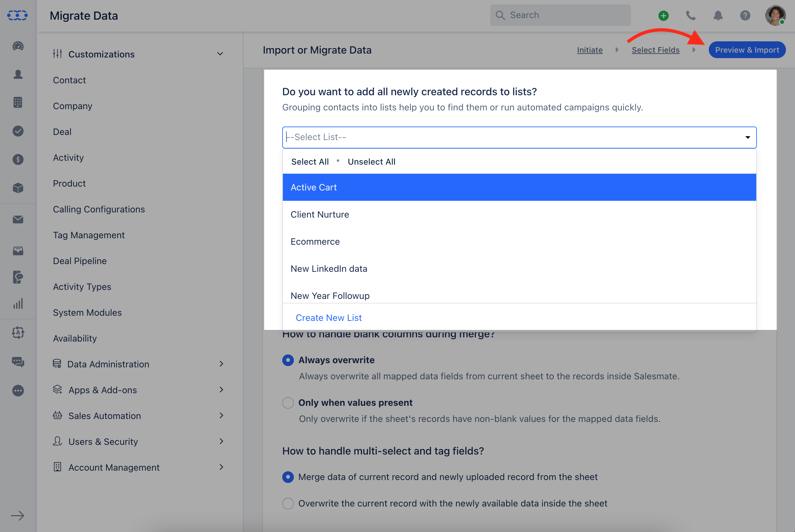Open Calling Configurations settings

coord(99,209)
